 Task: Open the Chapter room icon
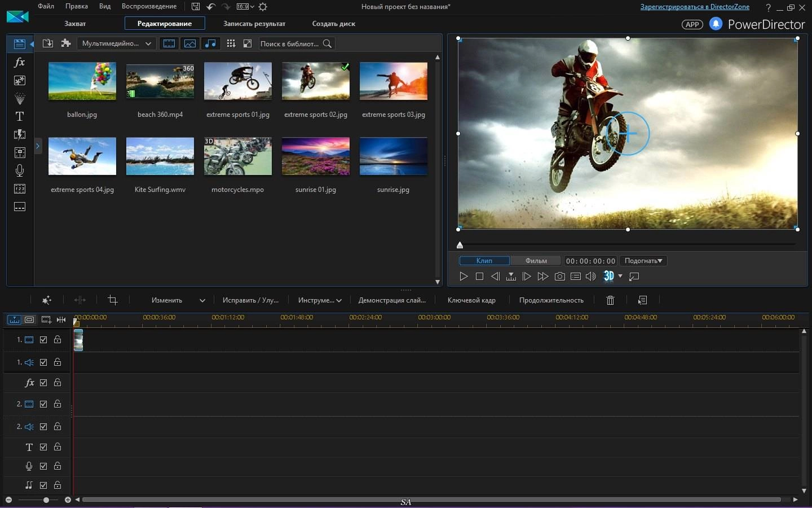20,189
